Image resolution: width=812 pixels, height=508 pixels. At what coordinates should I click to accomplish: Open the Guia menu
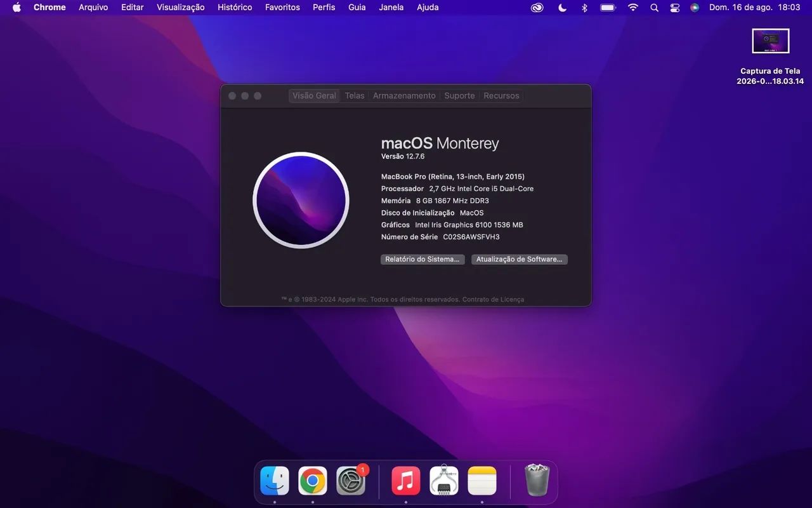tap(357, 8)
